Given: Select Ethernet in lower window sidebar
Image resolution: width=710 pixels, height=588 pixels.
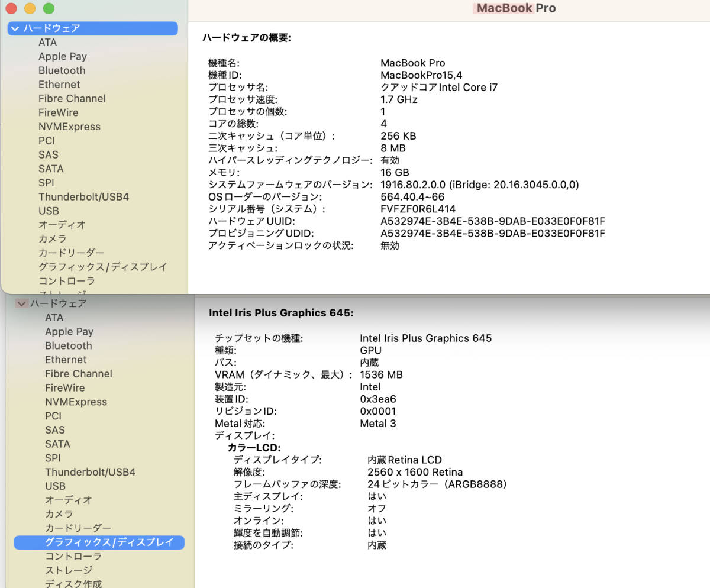Looking at the screenshot, I should coord(66,360).
